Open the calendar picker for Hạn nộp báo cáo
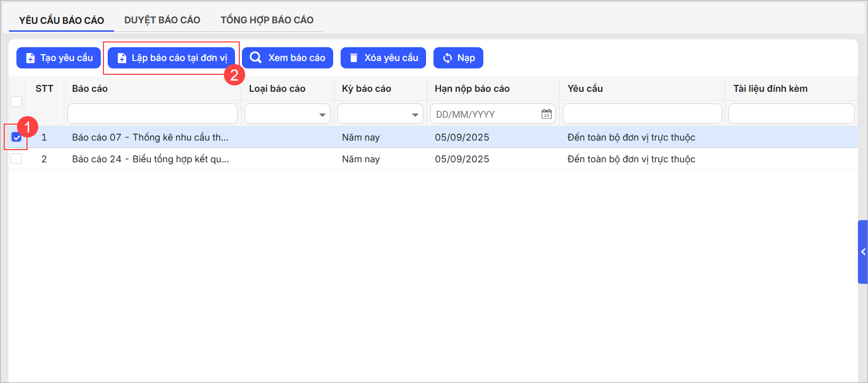 [546, 114]
